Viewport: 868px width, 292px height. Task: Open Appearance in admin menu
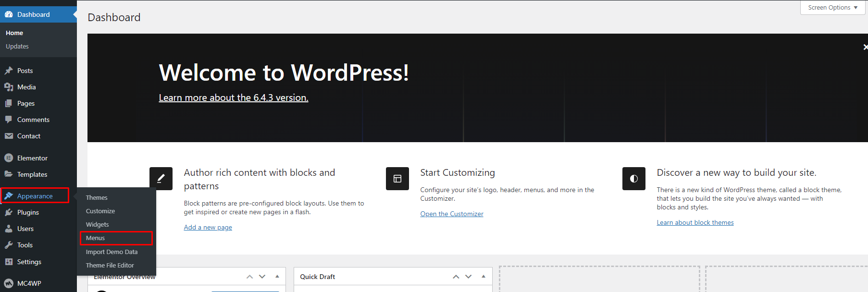coord(35,196)
